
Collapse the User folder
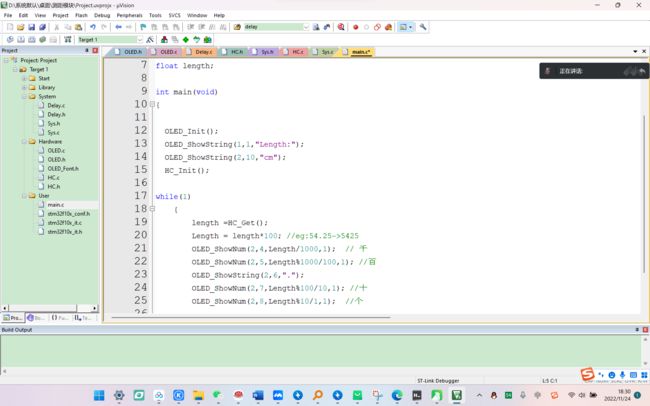click(x=24, y=196)
